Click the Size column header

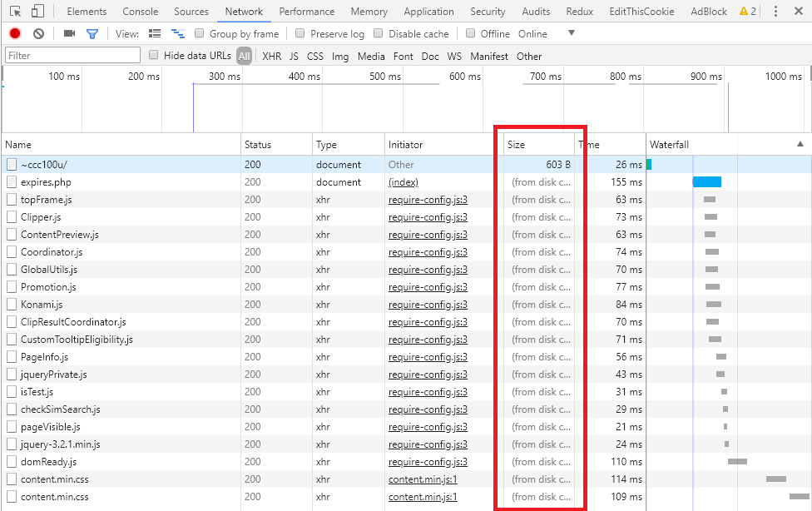(517, 145)
